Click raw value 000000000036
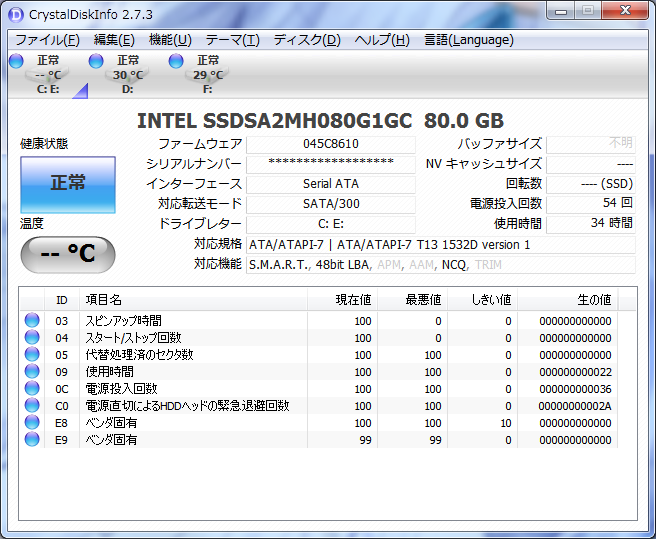656x539 pixels. tap(575, 389)
